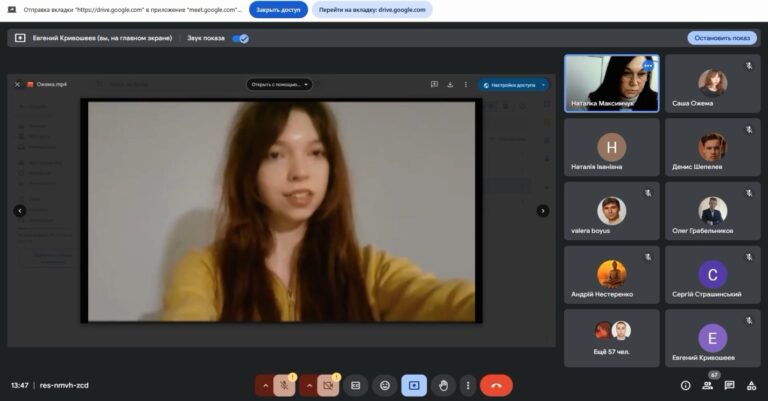768x401 pixels.
Task: Leave the call with red hang-up button
Action: 496,385
